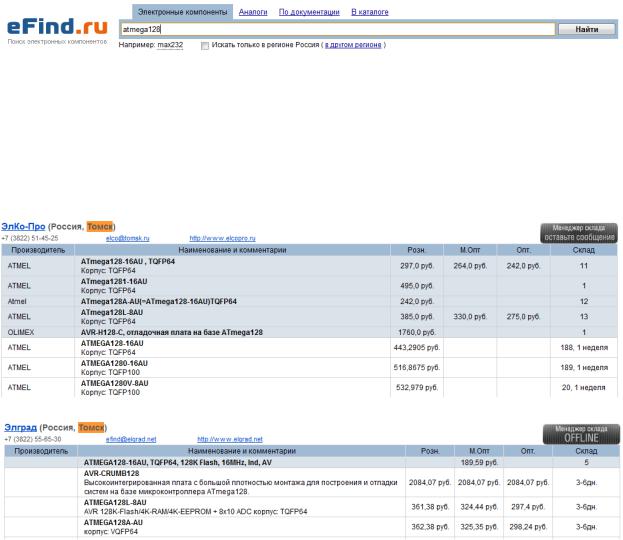Select ATmega128A-AU(=ATmega128-16AU)TQFP64 part name

pyautogui.click(x=159, y=301)
